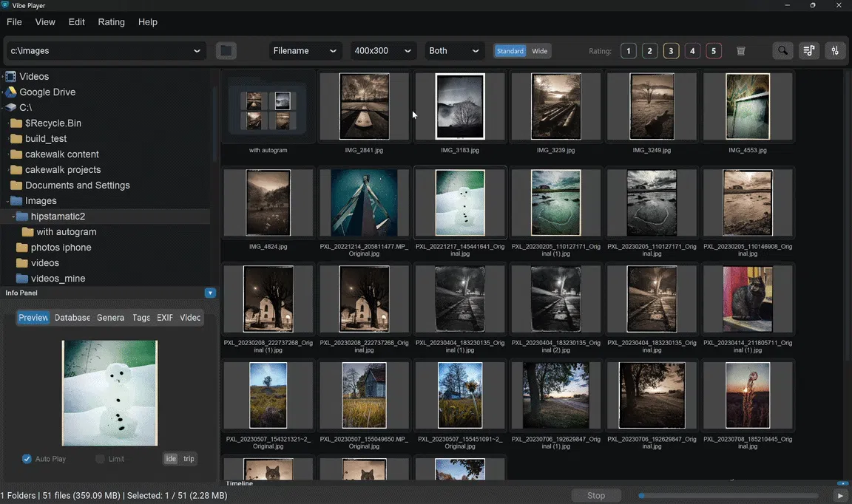Click the snowman preview image
The height and width of the screenshot is (504, 852).
coord(109,393)
